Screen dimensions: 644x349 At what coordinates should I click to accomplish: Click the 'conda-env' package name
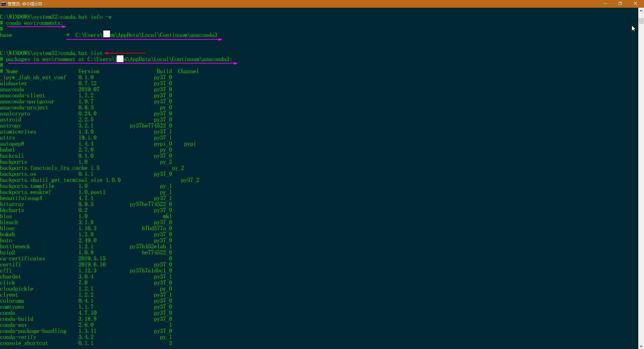click(x=13, y=325)
